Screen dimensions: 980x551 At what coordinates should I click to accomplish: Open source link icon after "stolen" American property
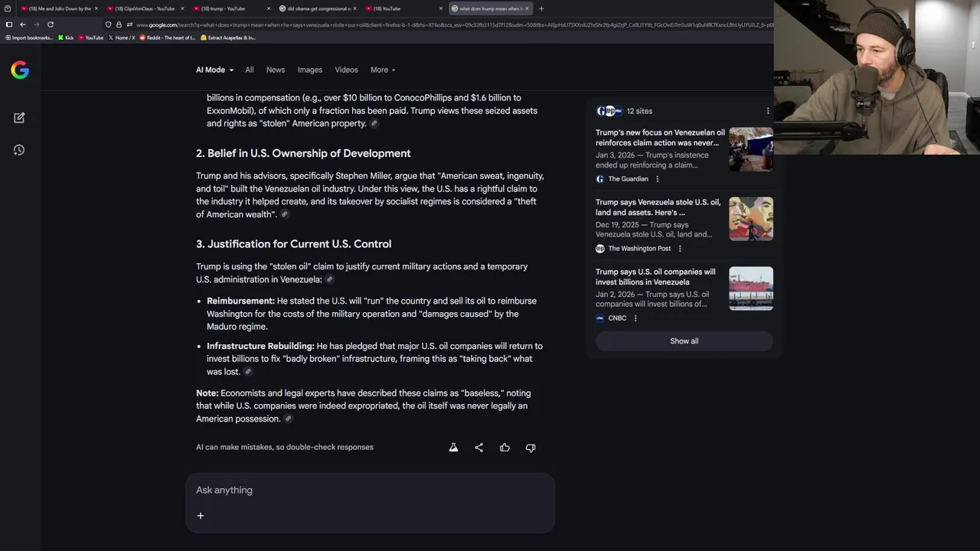pyautogui.click(x=374, y=124)
